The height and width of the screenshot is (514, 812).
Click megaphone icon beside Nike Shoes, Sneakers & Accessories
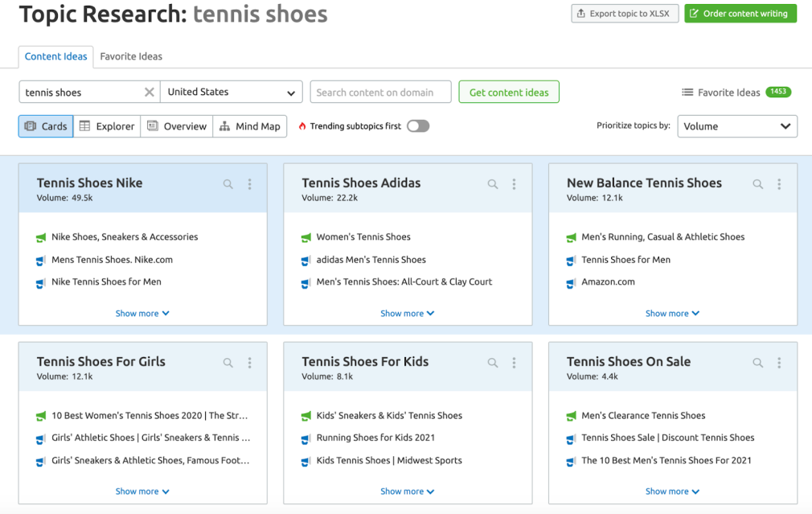tap(41, 238)
